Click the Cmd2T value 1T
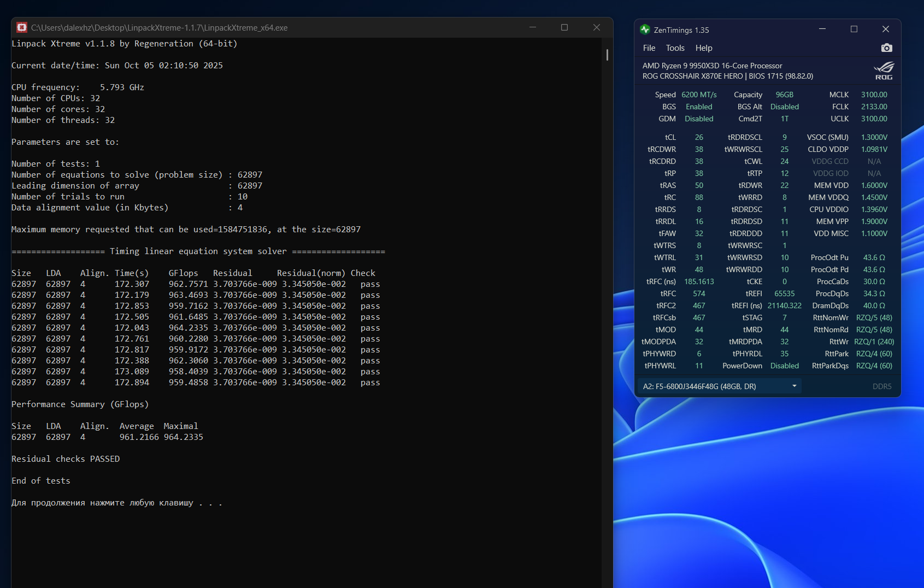The width and height of the screenshot is (924, 588). (x=785, y=119)
